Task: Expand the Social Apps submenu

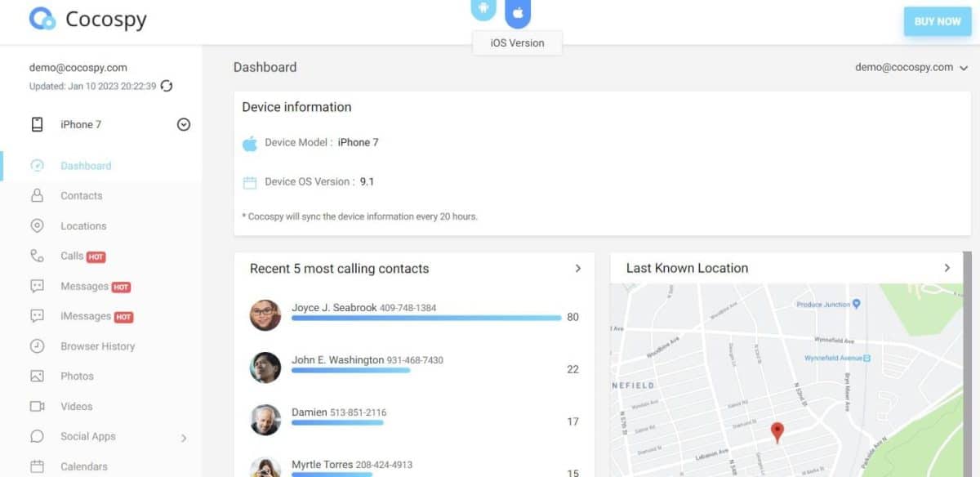Action: 86,436
